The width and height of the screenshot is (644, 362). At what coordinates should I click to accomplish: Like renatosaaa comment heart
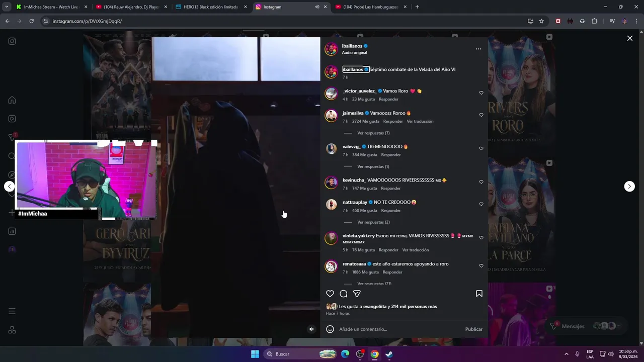point(481,266)
